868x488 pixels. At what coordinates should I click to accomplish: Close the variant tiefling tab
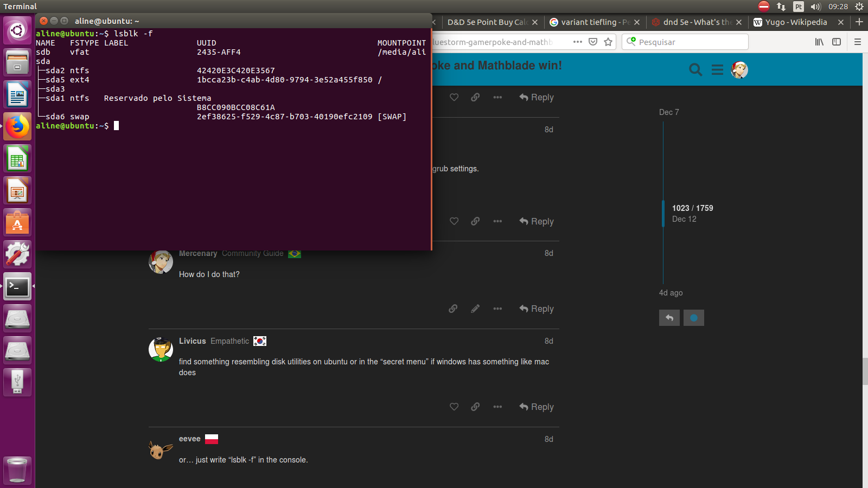coord(637,22)
